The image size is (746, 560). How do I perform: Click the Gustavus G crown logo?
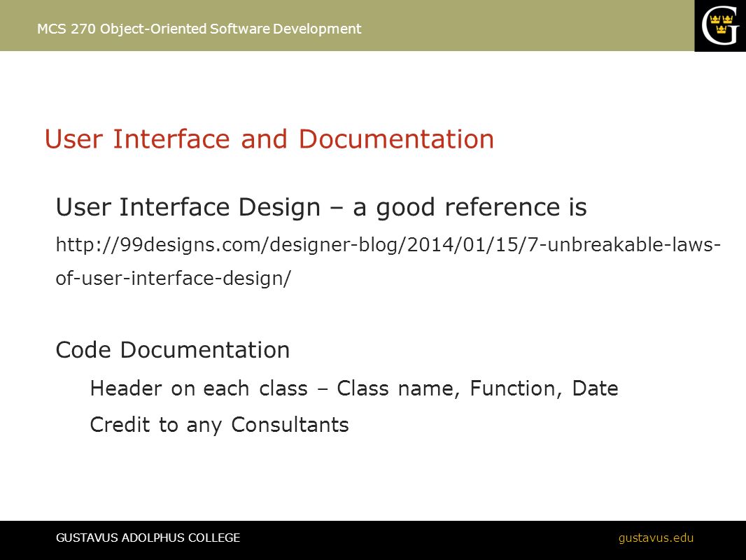click(720, 26)
